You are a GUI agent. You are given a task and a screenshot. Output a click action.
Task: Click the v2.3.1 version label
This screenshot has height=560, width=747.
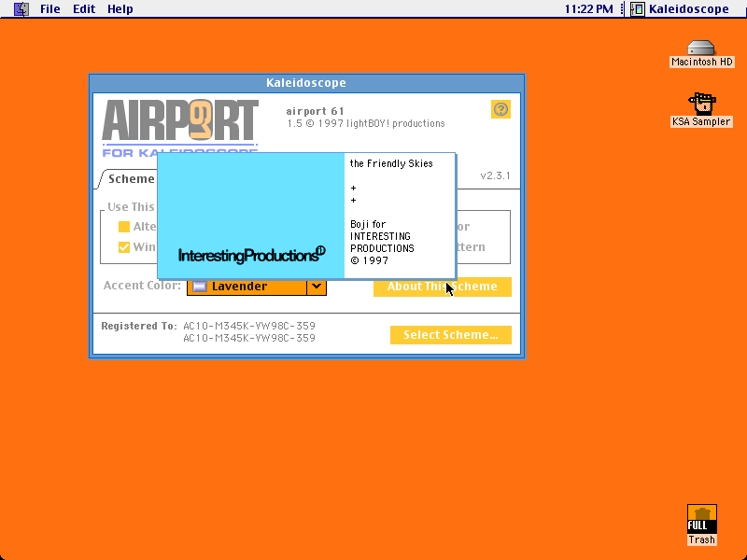[x=495, y=175]
